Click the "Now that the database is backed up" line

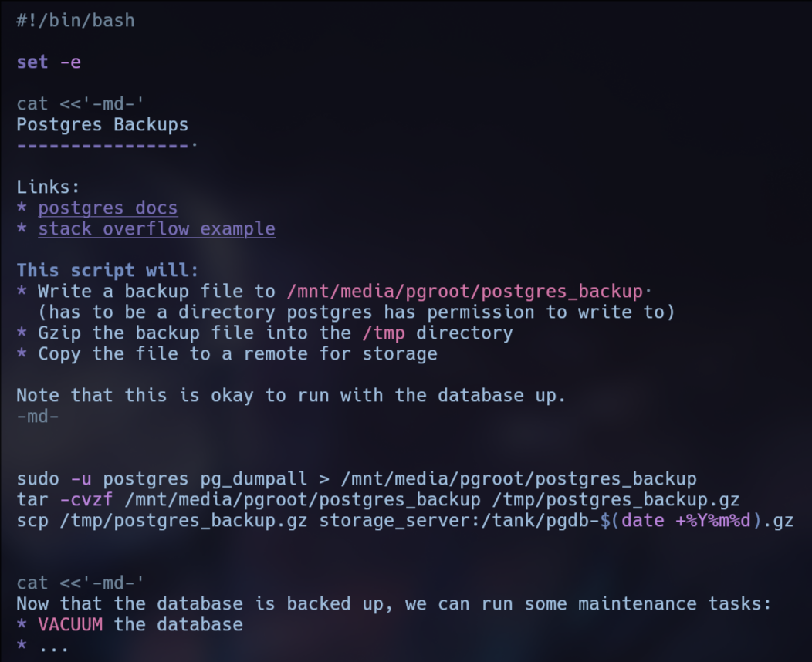coord(394,603)
